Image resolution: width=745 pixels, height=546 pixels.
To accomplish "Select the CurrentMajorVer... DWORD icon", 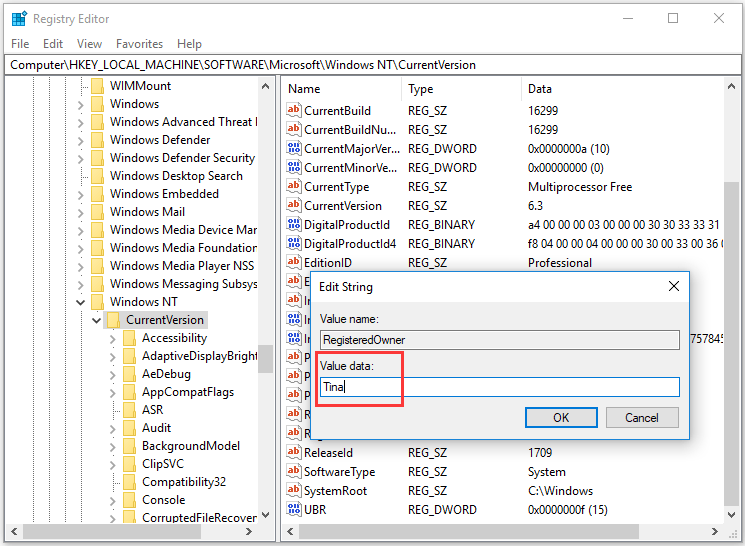I will [294, 148].
